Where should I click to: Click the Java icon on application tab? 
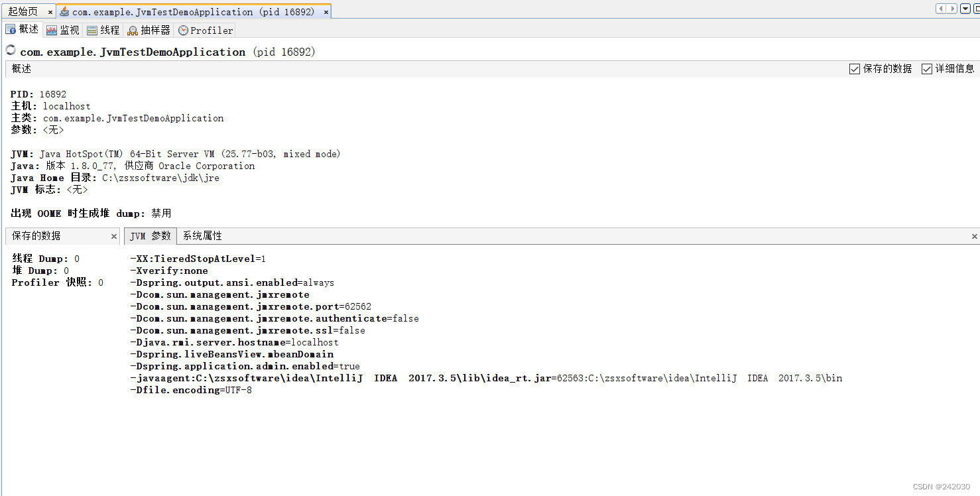64,11
